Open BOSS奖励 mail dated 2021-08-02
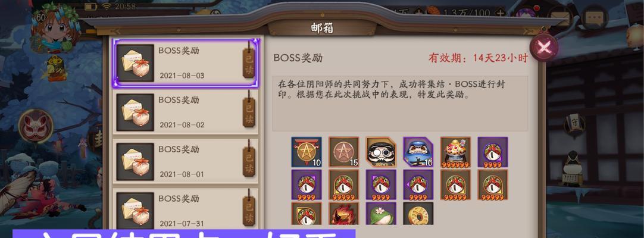 click(186, 112)
